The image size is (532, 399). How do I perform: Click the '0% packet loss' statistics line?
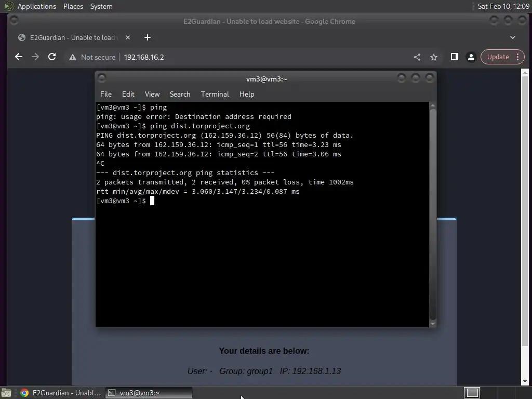pyautogui.click(x=225, y=182)
